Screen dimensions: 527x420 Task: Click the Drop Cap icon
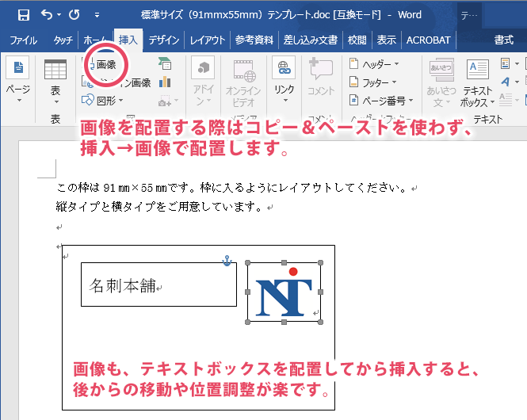tap(506, 100)
